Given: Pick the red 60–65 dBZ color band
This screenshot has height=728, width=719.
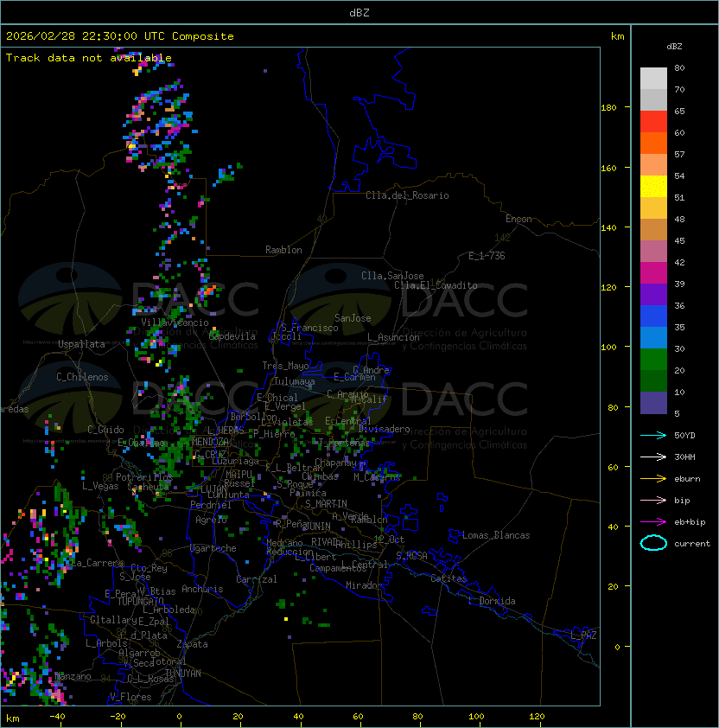Looking at the screenshot, I should click(653, 122).
